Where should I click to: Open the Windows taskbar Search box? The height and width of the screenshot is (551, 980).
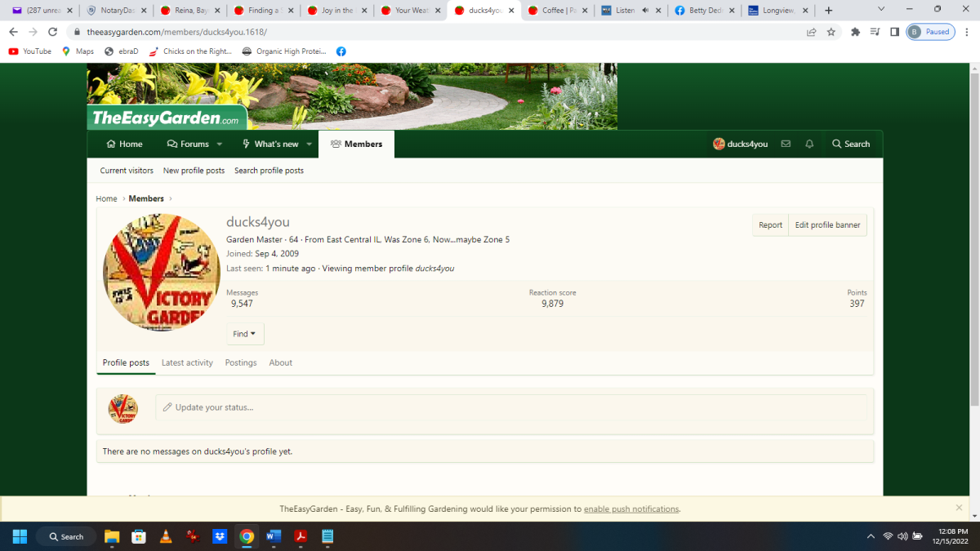tap(66, 536)
